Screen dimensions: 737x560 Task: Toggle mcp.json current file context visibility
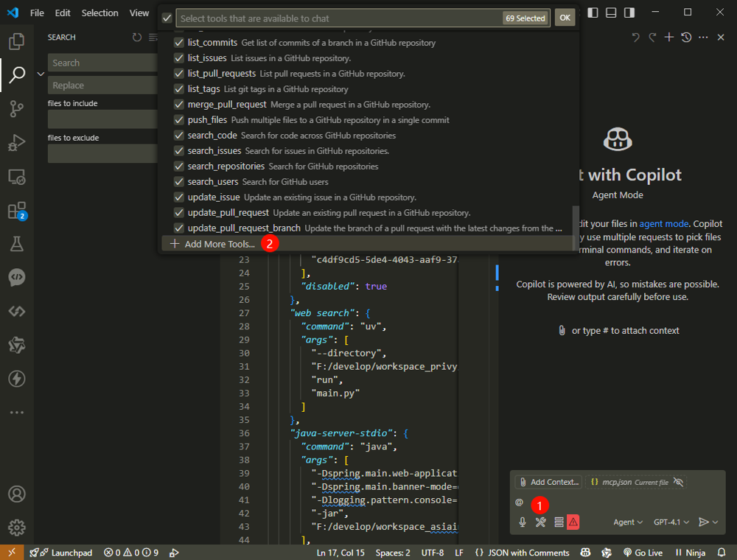pyautogui.click(x=679, y=482)
